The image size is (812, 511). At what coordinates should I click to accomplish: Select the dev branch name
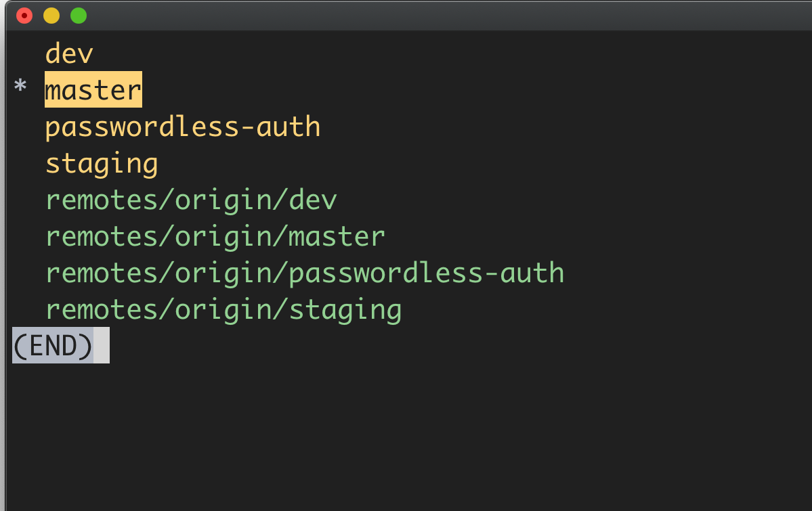point(68,53)
